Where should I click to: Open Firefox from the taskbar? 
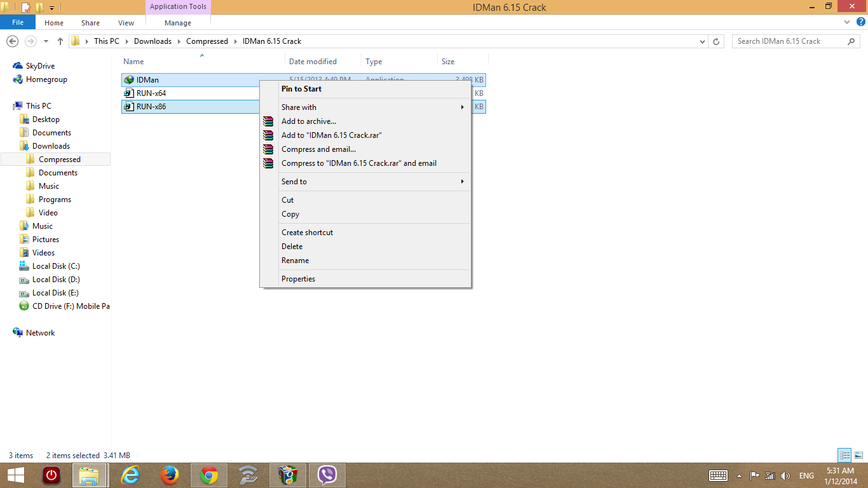(x=170, y=475)
